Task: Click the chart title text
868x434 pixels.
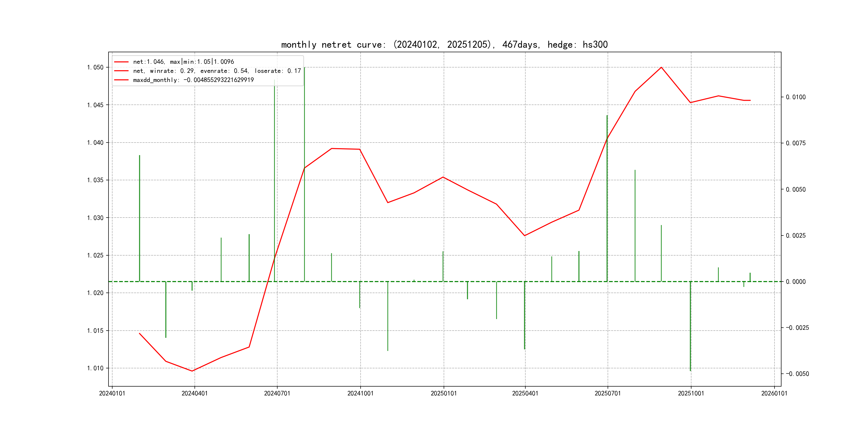Action: (444, 45)
